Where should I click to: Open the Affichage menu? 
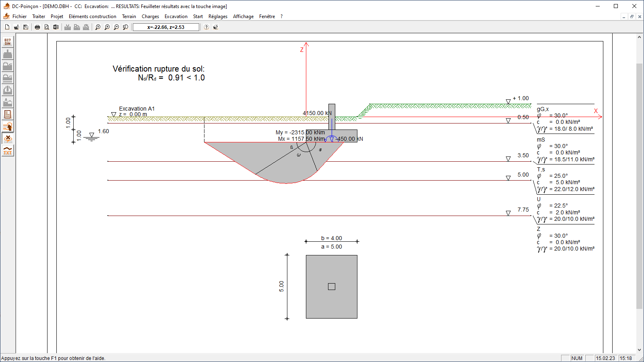click(243, 16)
